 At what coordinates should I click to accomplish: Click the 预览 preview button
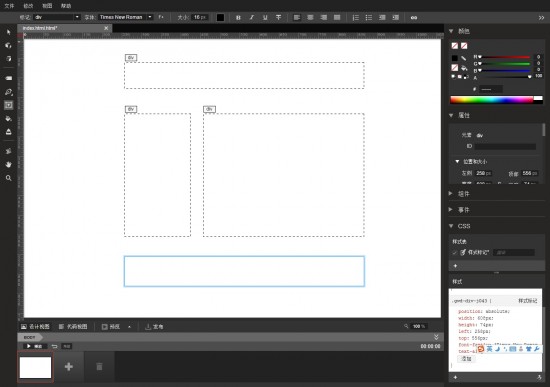[x=111, y=327]
